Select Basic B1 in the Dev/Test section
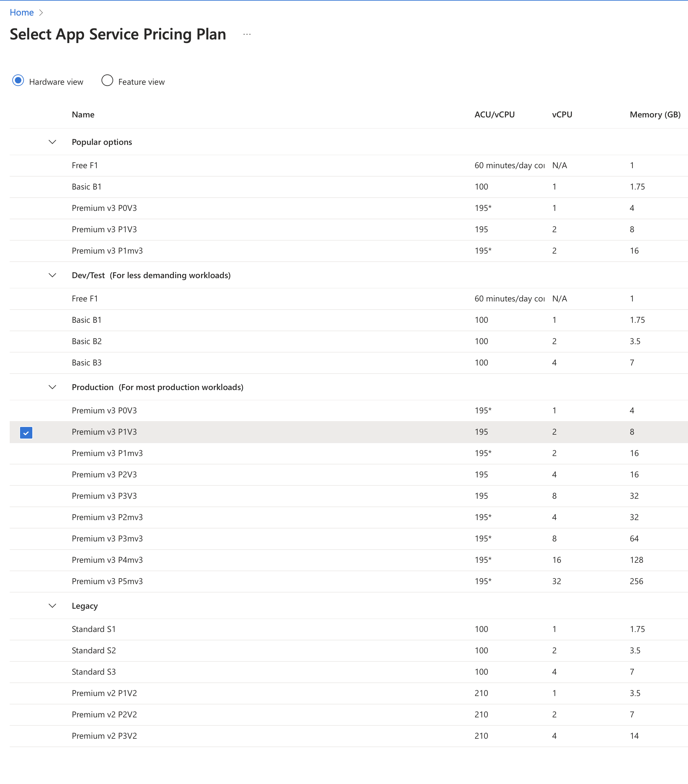This screenshot has height=784, width=688. click(87, 320)
